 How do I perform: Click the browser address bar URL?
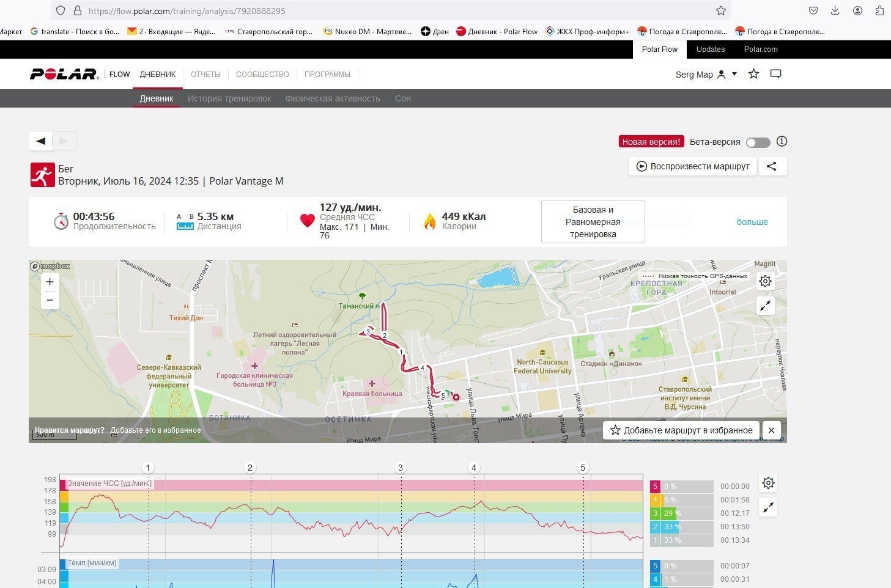(x=187, y=11)
